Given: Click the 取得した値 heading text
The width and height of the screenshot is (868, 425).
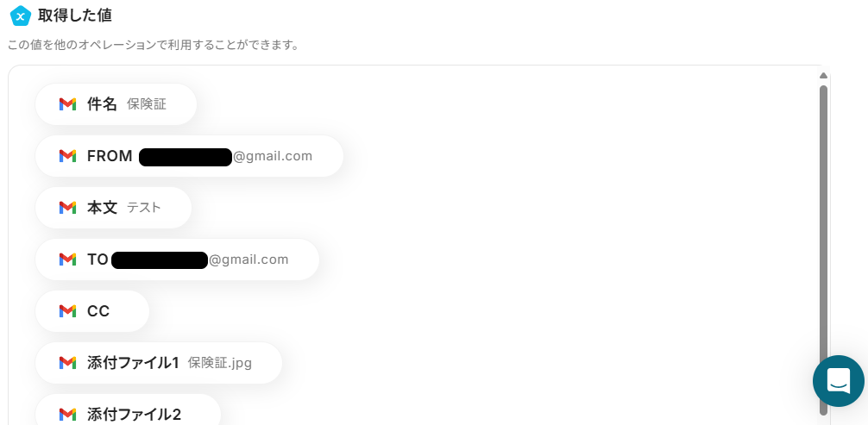Looking at the screenshot, I should (75, 16).
